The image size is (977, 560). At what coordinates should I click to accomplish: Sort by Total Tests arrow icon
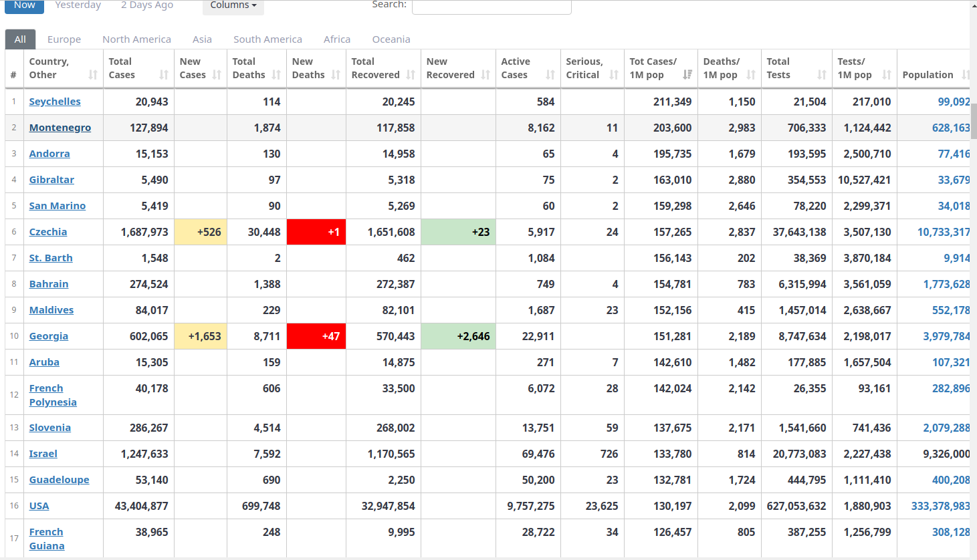coord(822,75)
